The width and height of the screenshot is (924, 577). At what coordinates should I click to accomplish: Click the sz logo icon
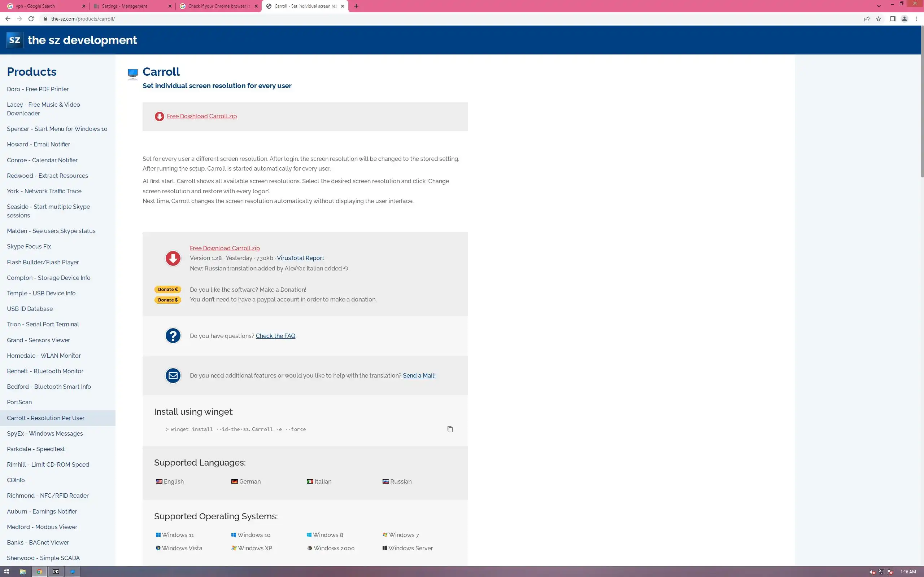(14, 40)
